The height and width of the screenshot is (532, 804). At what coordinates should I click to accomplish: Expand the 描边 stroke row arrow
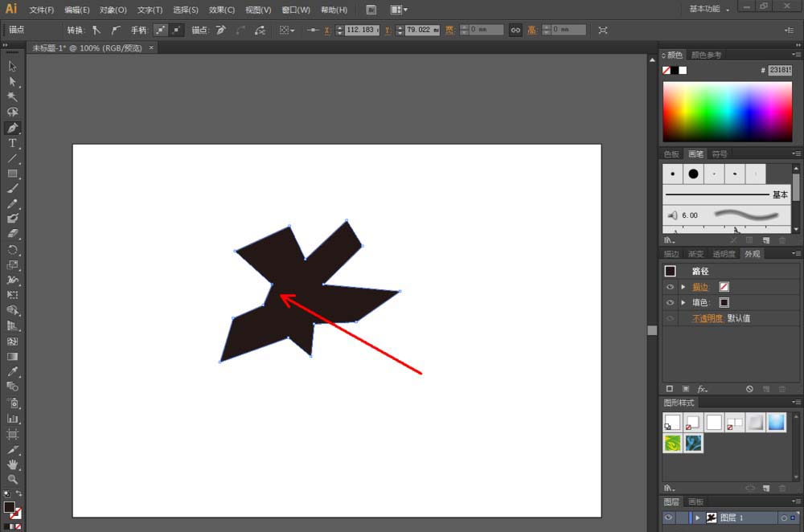(683, 287)
